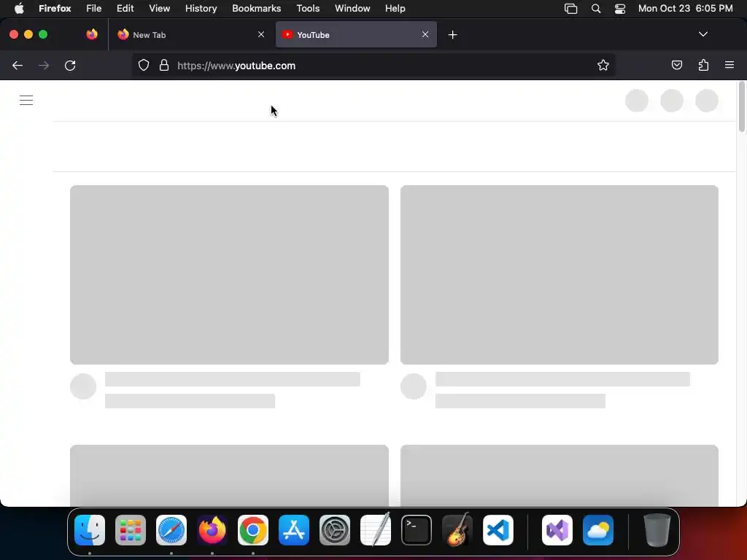The width and height of the screenshot is (747, 560).
Task: Bookmark this page with star icon
Action: point(603,65)
